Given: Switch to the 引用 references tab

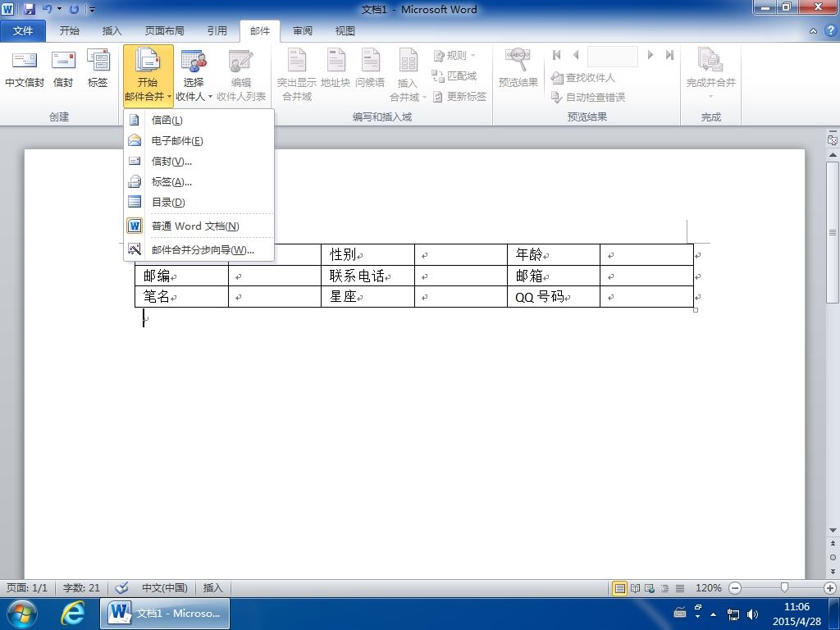Looking at the screenshot, I should (217, 31).
